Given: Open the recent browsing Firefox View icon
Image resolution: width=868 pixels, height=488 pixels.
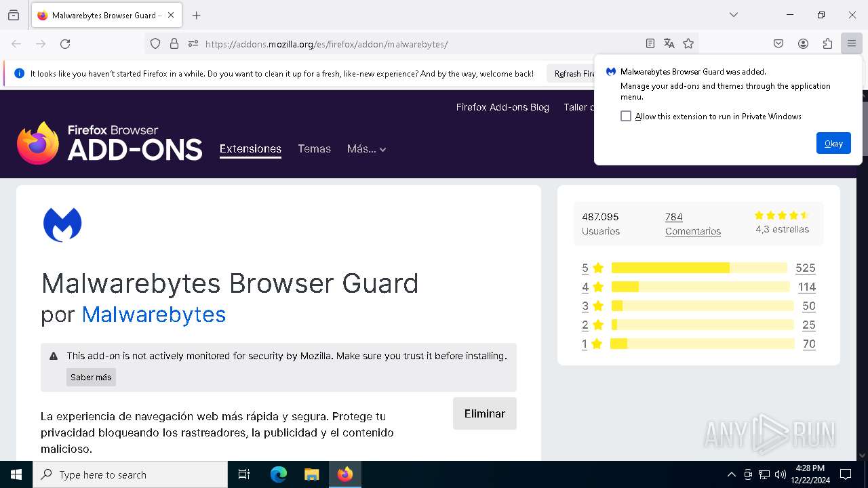Looking at the screenshot, I should [x=14, y=15].
